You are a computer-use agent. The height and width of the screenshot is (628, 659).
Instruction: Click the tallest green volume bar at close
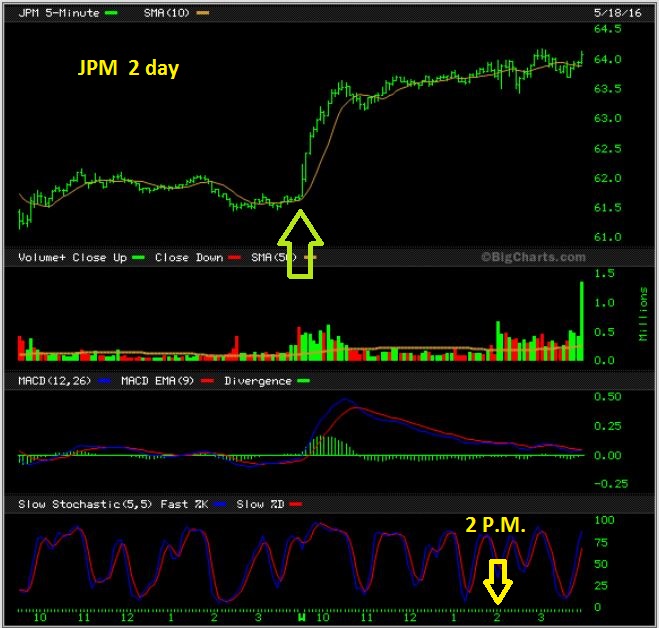(x=582, y=321)
